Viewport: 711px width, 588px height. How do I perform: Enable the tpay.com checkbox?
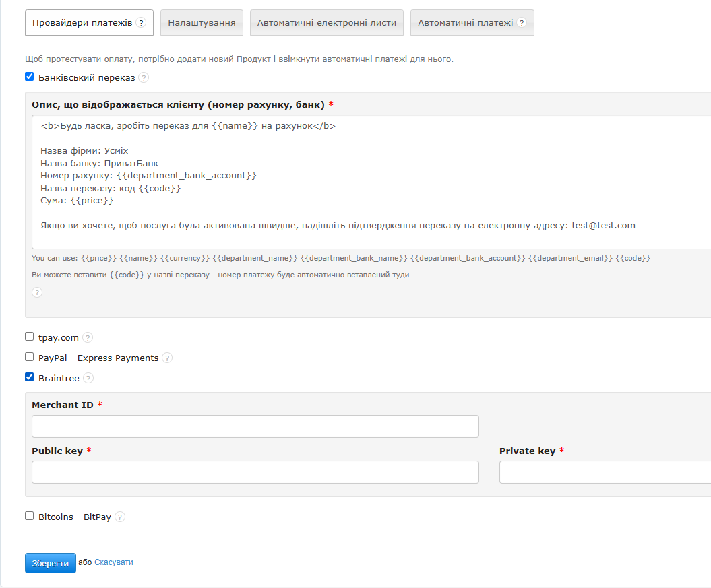click(x=29, y=337)
